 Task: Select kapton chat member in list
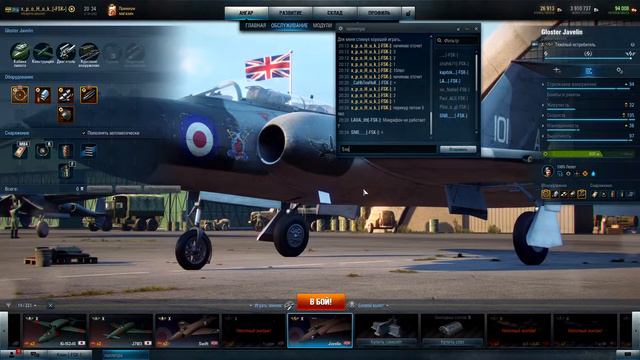[x=453, y=72]
